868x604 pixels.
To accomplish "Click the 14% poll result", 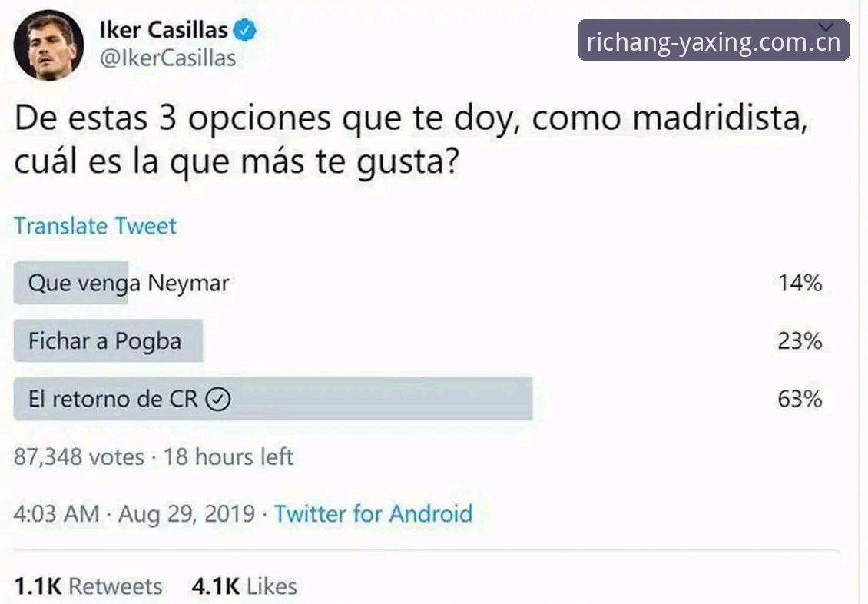I will click(800, 284).
